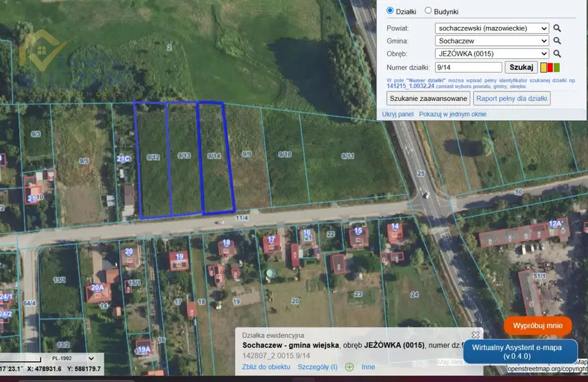This screenshot has width=588, height=382.
Task: Click parcel identifier 142807_2.0015.9/14 text
Action: [x=276, y=356]
